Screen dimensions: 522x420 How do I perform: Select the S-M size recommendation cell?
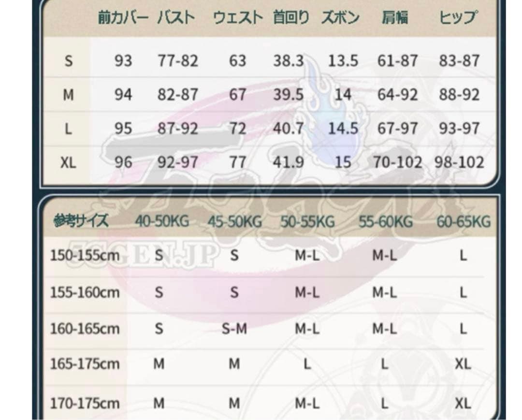pyautogui.click(x=234, y=329)
